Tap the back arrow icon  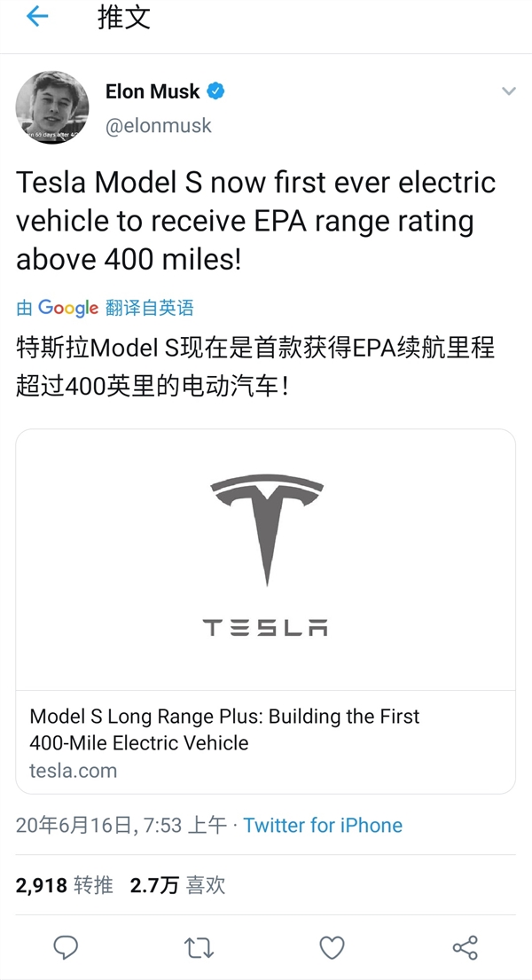37,18
